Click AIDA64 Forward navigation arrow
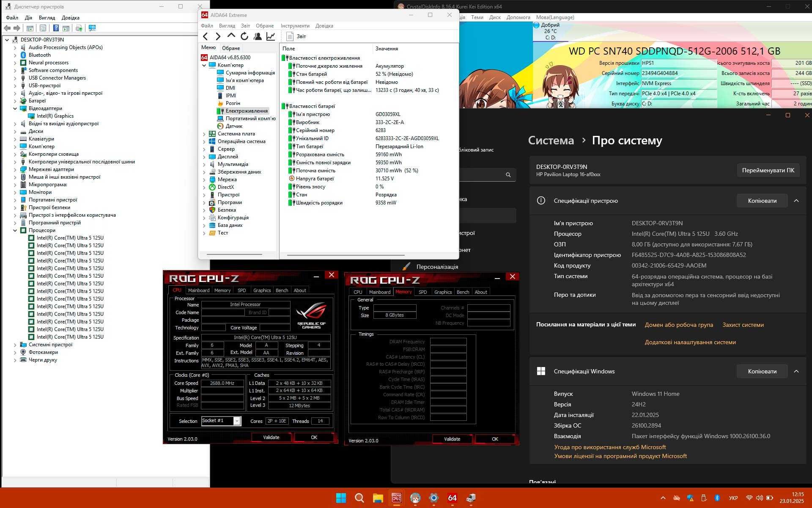812x508 pixels. [218, 36]
